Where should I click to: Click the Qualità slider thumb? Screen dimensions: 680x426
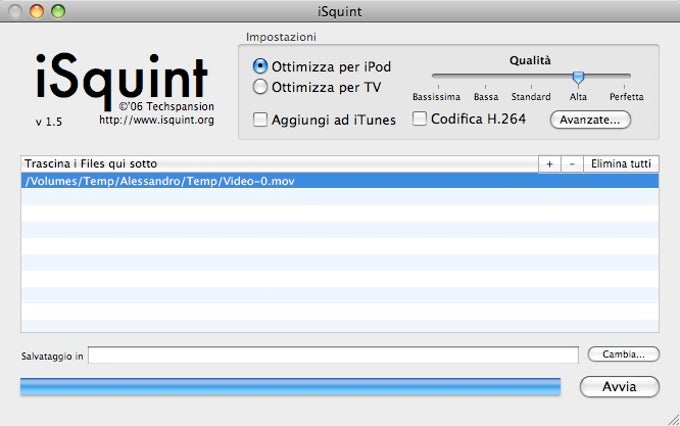578,78
